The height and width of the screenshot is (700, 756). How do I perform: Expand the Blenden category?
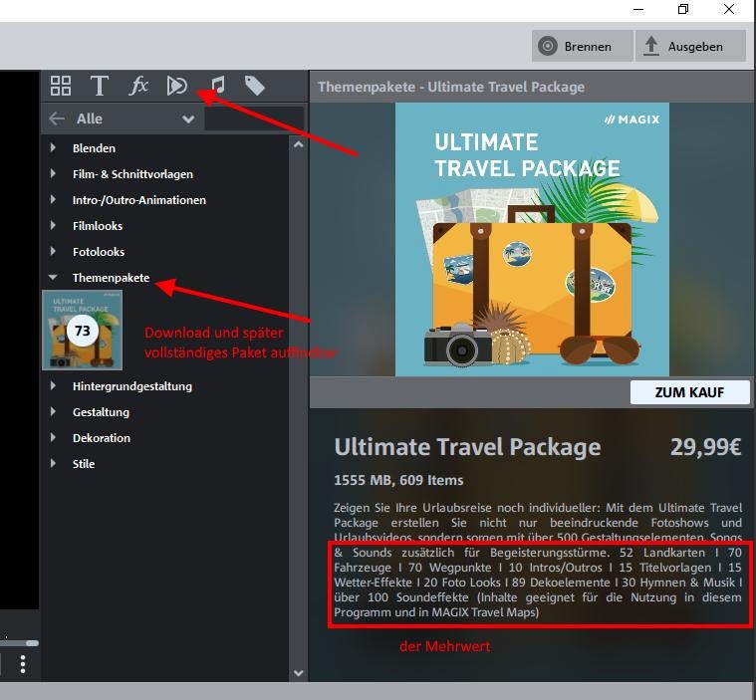[53, 148]
